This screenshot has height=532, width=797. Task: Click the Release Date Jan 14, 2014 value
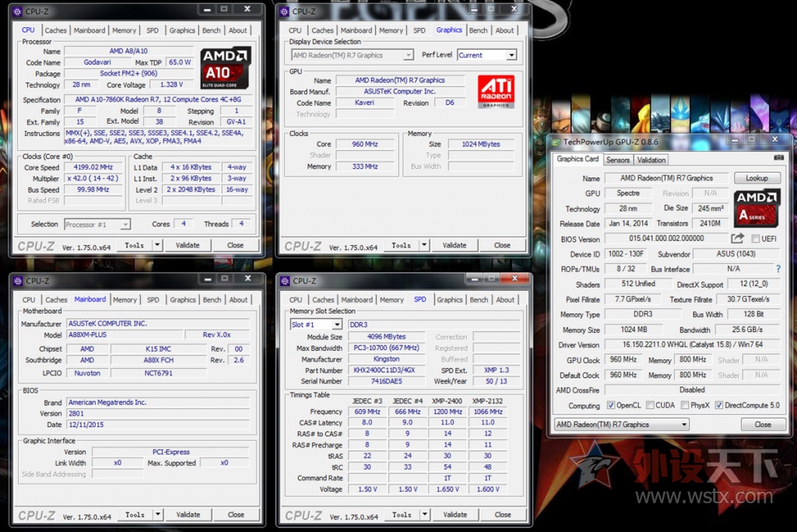628,223
